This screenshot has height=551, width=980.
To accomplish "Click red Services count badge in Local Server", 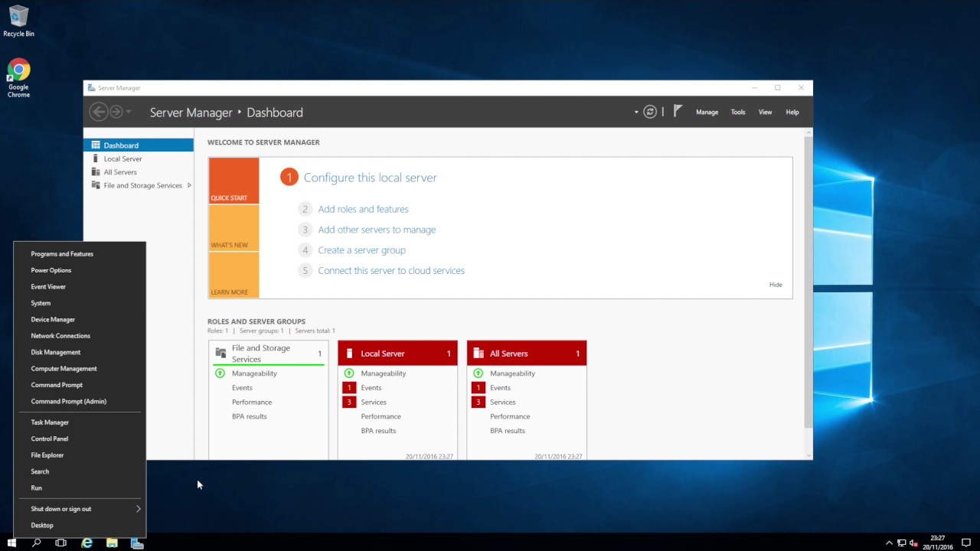I will click(349, 403).
